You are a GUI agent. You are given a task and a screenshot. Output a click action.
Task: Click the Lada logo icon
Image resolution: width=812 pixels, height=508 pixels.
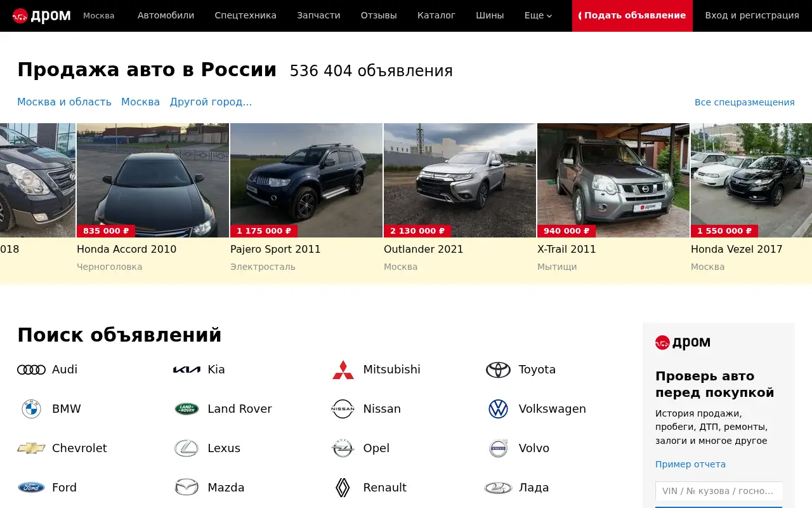pyautogui.click(x=498, y=488)
